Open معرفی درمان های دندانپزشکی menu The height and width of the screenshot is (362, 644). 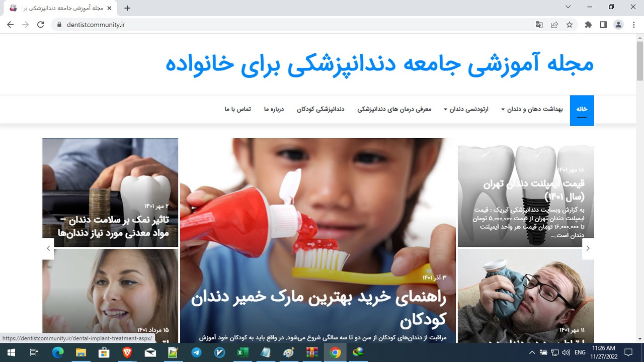click(x=394, y=109)
